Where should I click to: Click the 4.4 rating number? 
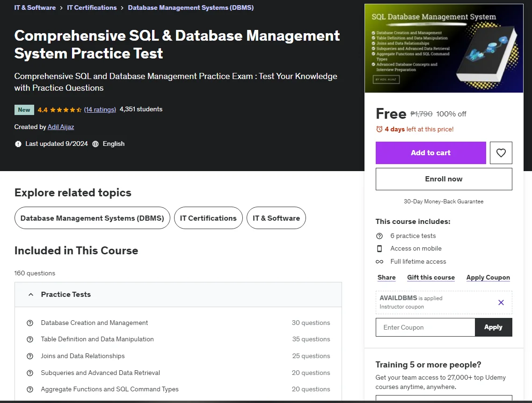pos(43,110)
